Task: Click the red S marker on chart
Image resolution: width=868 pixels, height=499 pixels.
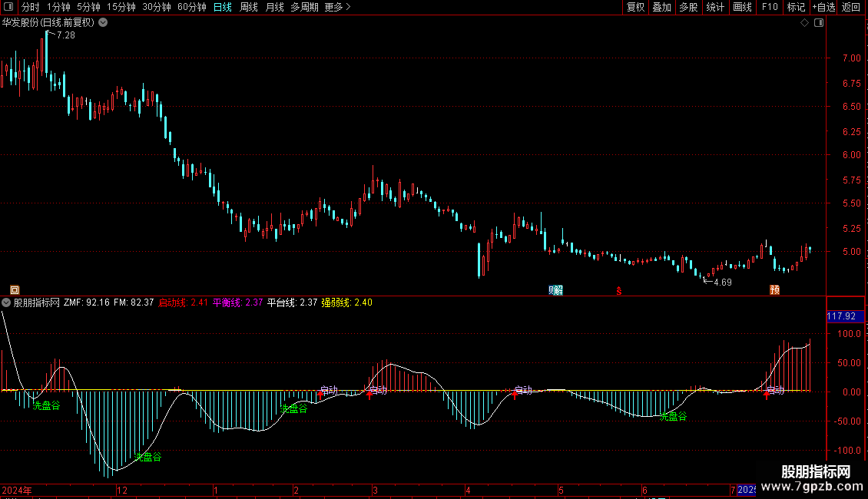Action: (x=618, y=289)
